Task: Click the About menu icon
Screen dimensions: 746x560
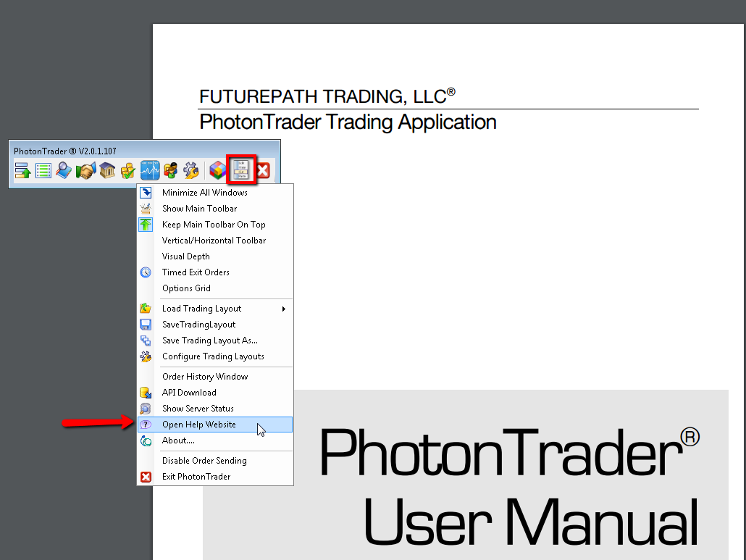Action: pyautogui.click(x=146, y=441)
